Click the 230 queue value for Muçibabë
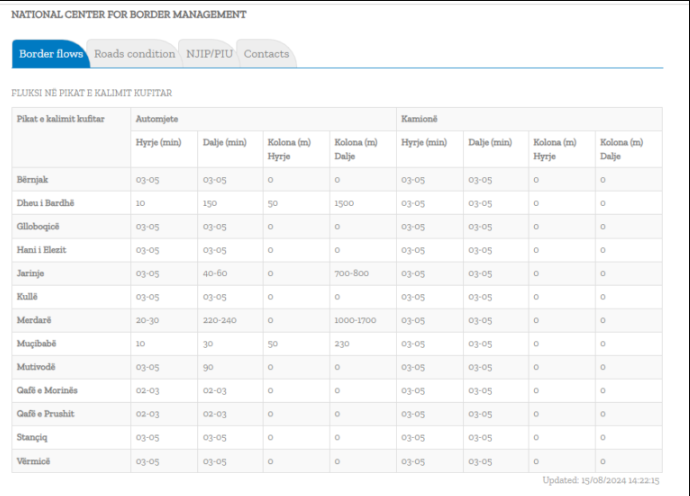Image resolution: width=690 pixels, height=496 pixels. [342, 344]
